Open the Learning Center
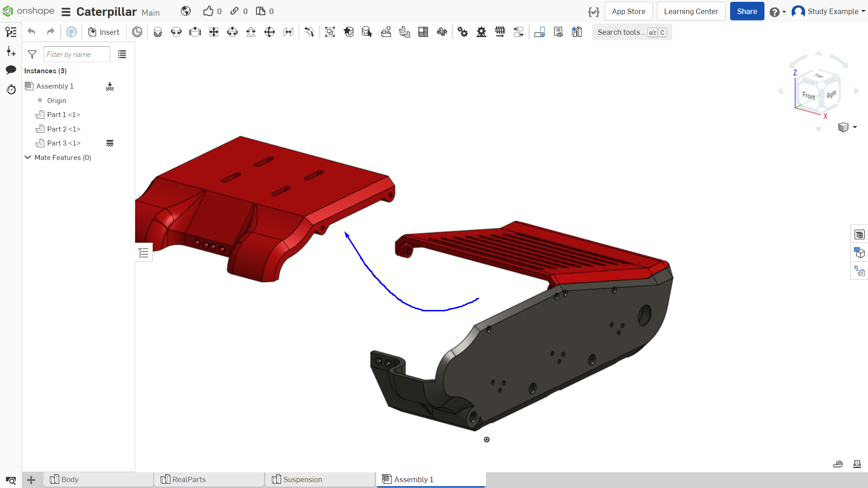 click(691, 11)
